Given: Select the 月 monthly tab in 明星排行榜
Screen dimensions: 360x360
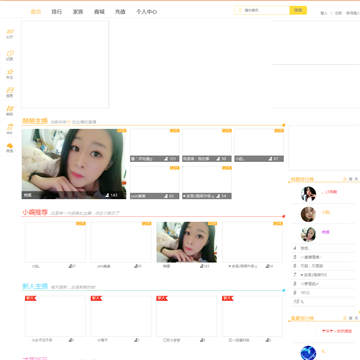Looking at the screenshot, I should point(356,179).
